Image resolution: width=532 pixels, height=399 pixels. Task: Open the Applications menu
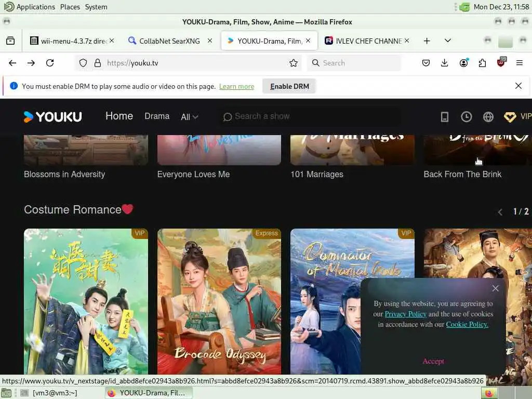(x=29, y=7)
